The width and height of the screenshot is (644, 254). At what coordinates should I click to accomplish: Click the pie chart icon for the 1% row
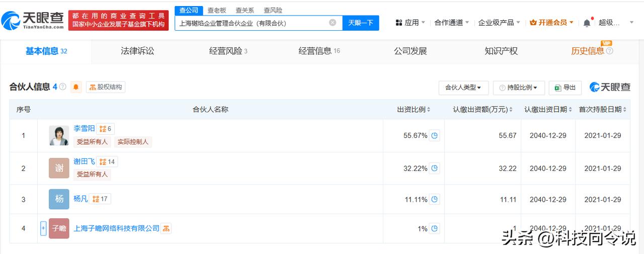434,229
